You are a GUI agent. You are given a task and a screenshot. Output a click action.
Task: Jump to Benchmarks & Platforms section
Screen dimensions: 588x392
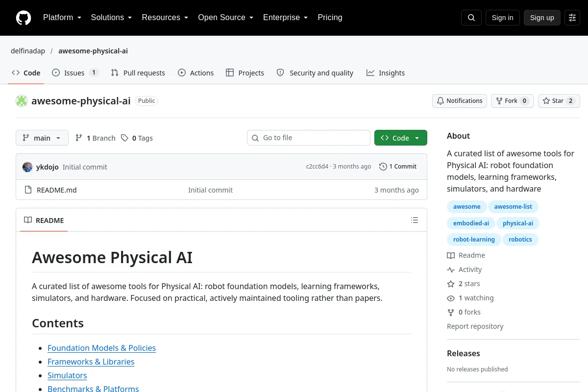[93, 389]
